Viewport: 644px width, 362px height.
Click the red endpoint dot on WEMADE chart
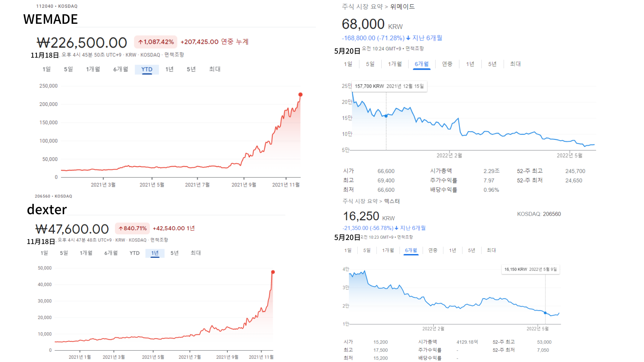coord(301,95)
